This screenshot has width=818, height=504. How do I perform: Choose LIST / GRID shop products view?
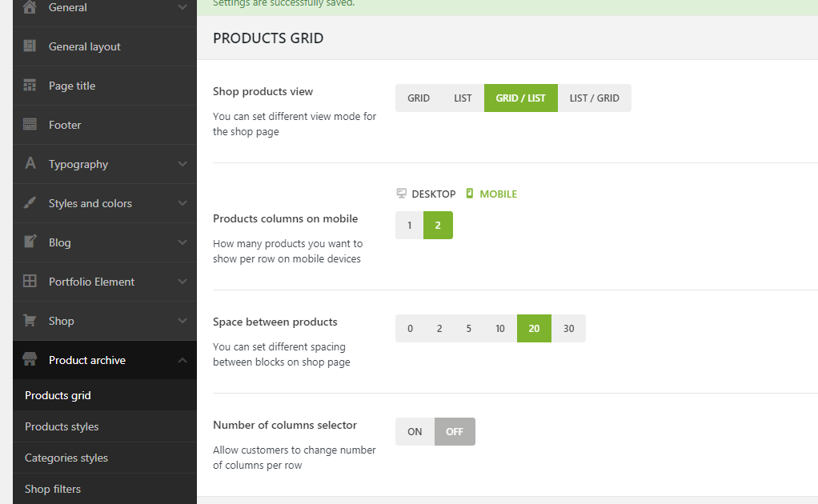coord(594,98)
